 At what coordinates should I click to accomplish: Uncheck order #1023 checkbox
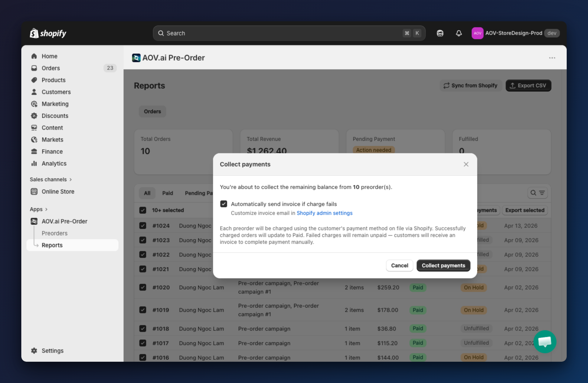click(143, 240)
